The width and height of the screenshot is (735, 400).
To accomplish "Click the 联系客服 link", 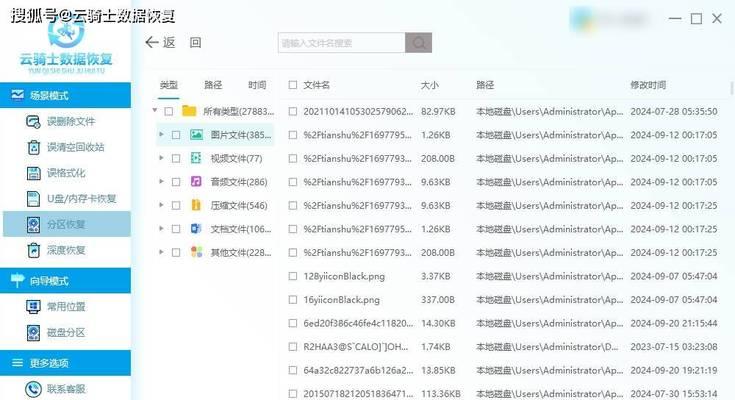I will (x=66, y=389).
